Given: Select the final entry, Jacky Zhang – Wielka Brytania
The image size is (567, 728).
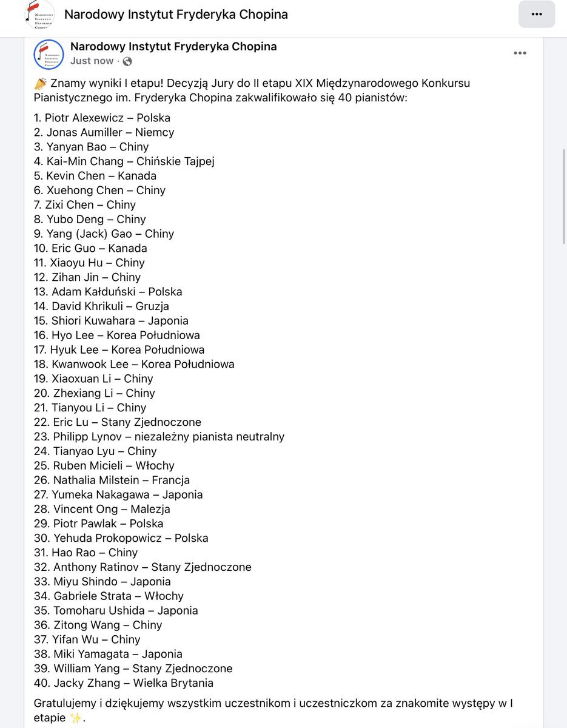Looking at the screenshot, I should pos(124,683).
